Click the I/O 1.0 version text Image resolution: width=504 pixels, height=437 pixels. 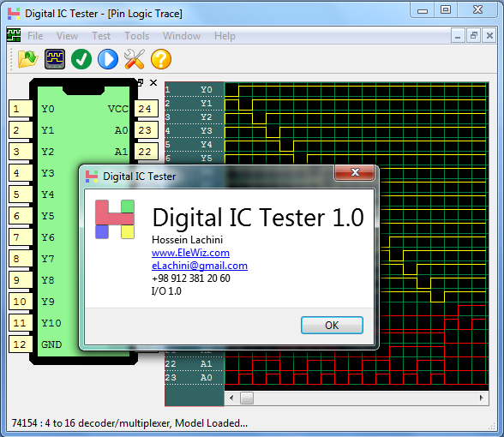click(x=166, y=291)
